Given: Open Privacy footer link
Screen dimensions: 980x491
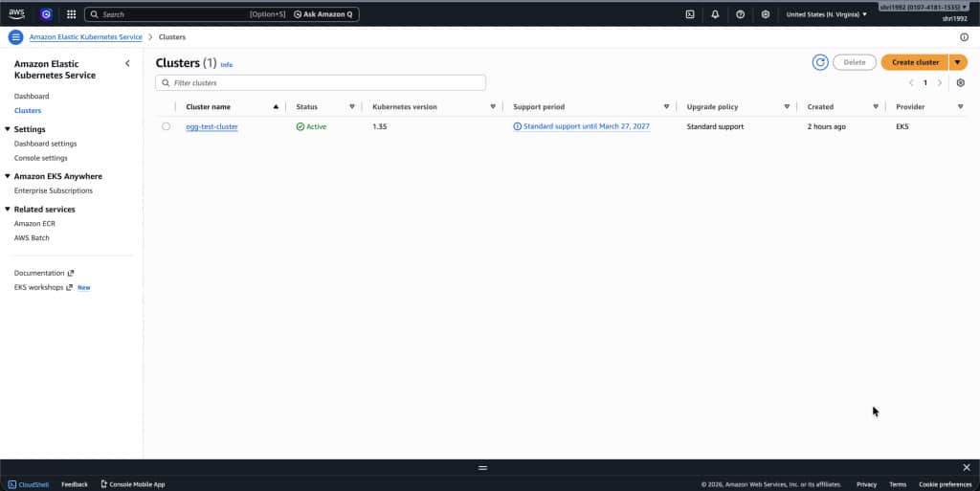Looking at the screenshot, I should [x=866, y=484].
